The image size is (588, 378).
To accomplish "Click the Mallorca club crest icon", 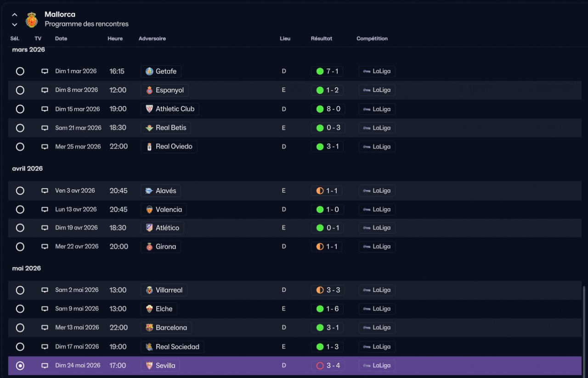I will click(x=32, y=20).
